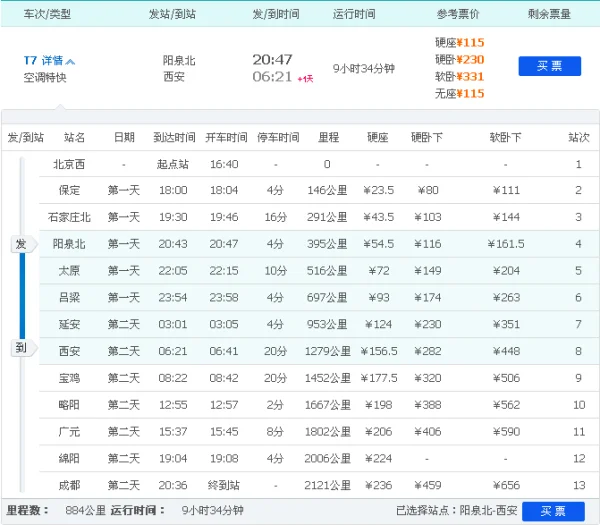Select the 车次/类型 column header

(47, 15)
